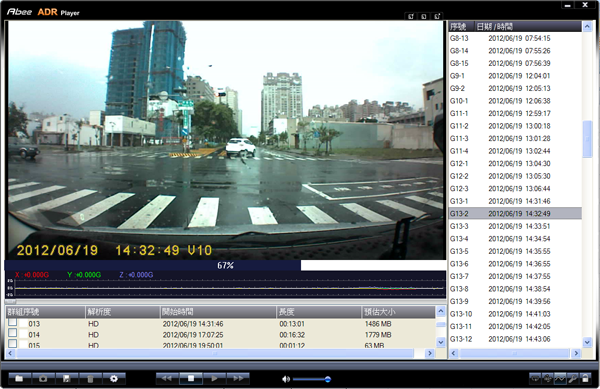The height and width of the screenshot is (389, 600).
Task: Click group table horizontal scroll right arrow
Action: pos(430,353)
